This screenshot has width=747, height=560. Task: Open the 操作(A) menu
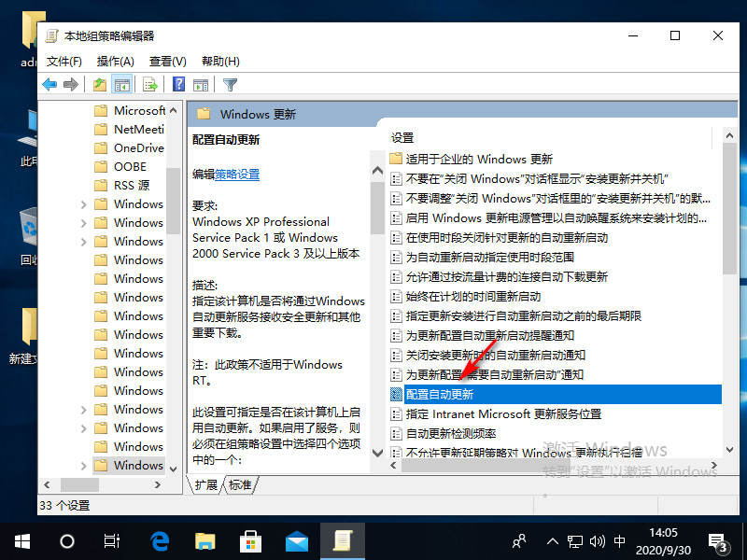tap(115, 61)
